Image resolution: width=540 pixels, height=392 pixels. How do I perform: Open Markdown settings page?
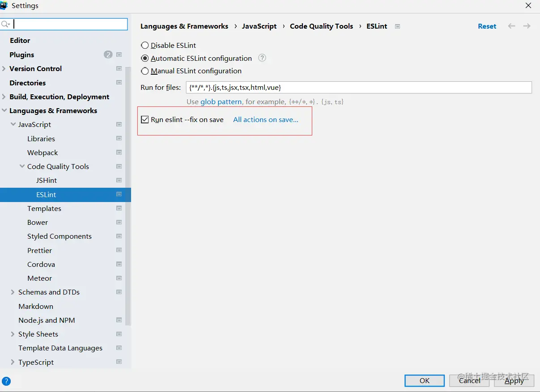click(x=36, y=306)
